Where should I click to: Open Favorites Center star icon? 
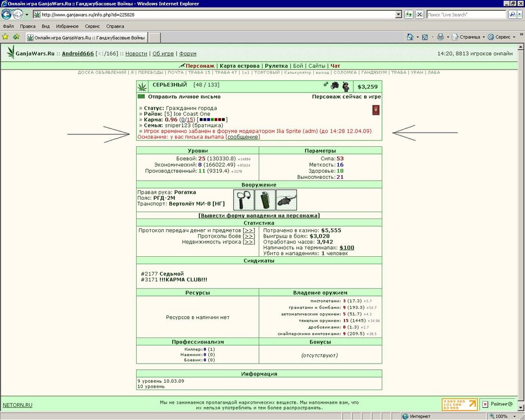pyautogui.click(x=5, y=37)
